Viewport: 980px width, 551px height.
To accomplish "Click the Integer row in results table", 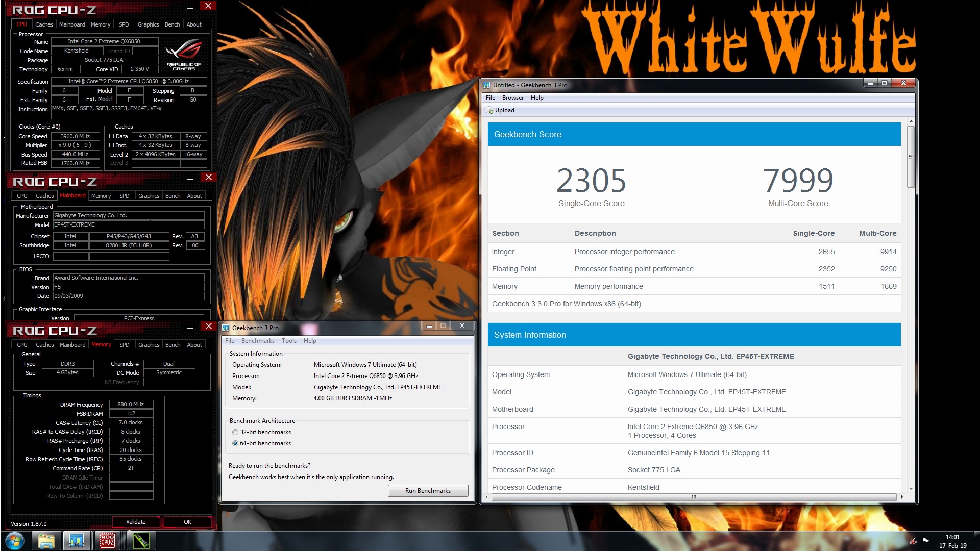I will 694,252.
